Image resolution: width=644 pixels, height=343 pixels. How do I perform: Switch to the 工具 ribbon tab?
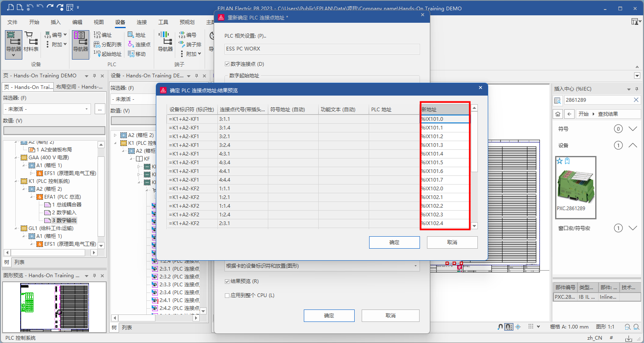(163, 22)
